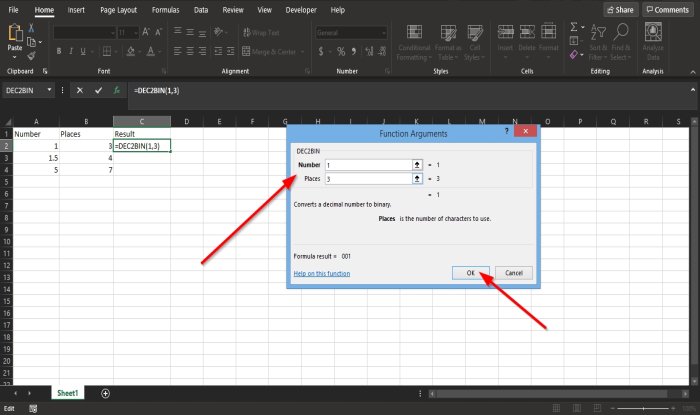Expand the formula bar chevron
The width and height of the screenshot is (700, 415).
[693, 90]
